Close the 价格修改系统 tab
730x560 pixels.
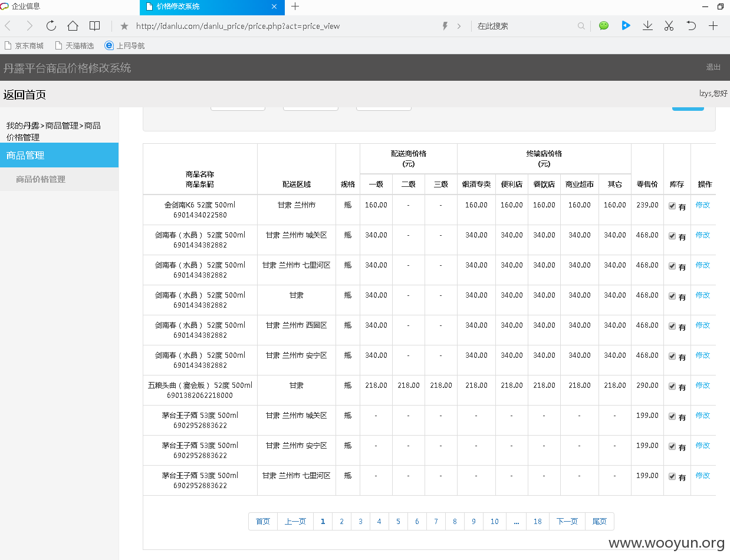[x=274, y=6]
